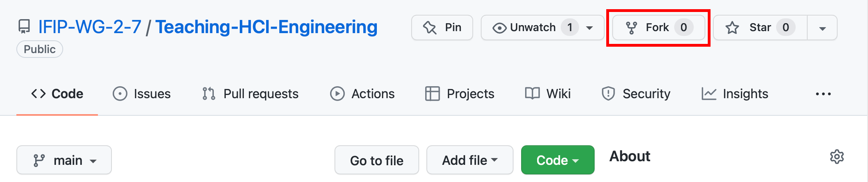Show more tabs via three-dots menu

click(823, 94)
